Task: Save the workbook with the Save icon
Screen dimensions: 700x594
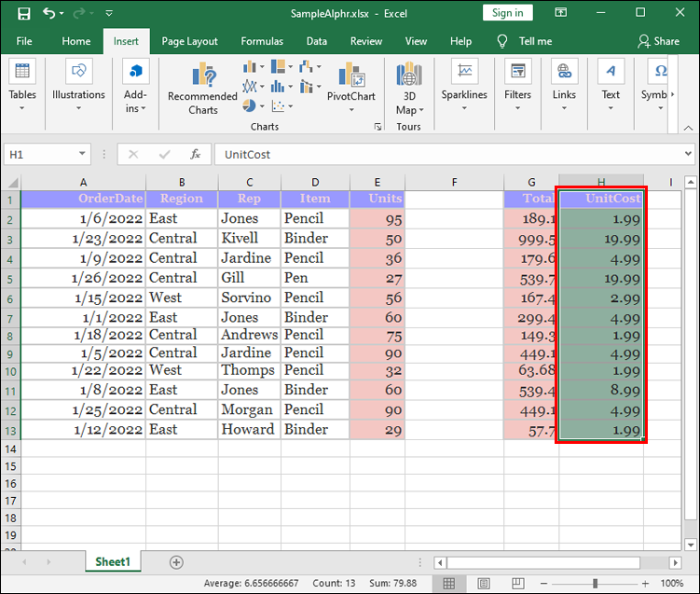Action: [23, 14]
